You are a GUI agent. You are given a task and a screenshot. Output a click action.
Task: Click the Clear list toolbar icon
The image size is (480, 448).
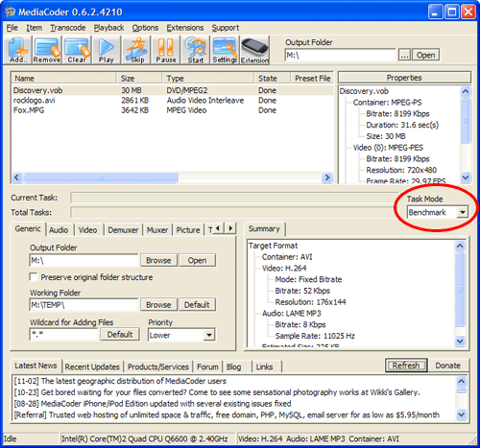point(77,50)
